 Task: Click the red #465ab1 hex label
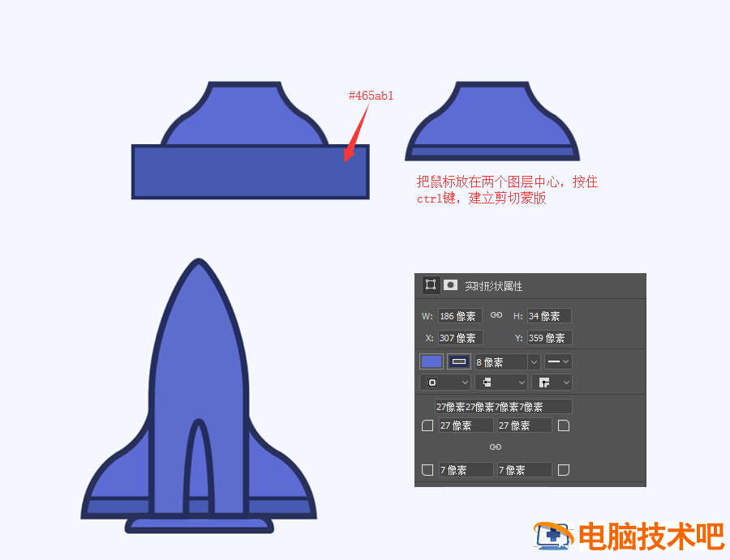[370, 96]
